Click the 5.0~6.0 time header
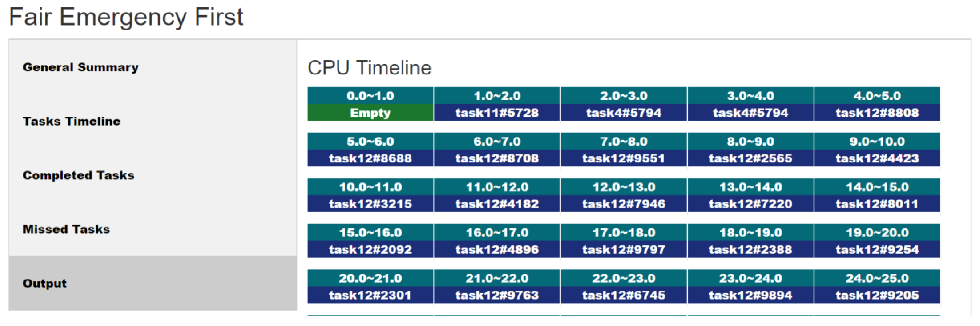This screenshot has height=326, width=980. pos(370,141)
